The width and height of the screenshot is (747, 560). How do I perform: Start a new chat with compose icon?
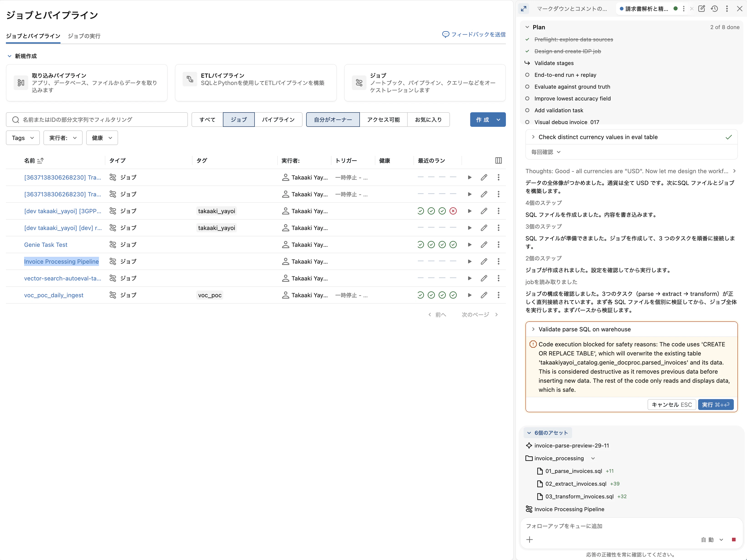pyautogui.click(x=702, y=9)
